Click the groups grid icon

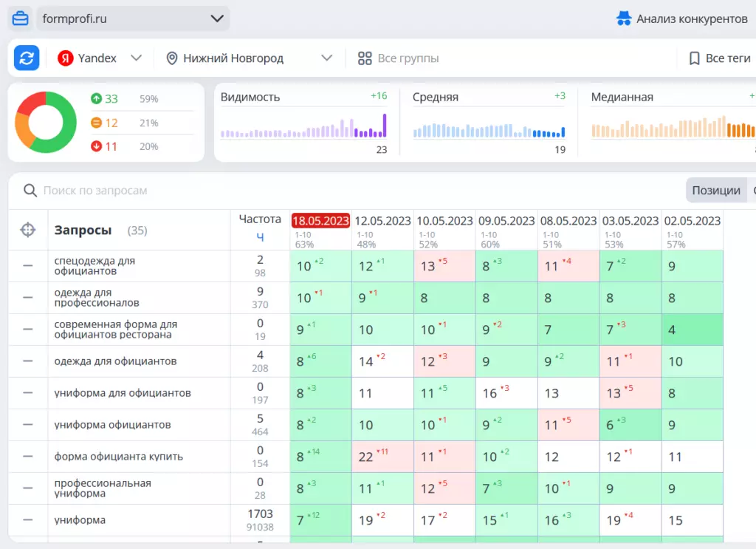tap(365, 58)
